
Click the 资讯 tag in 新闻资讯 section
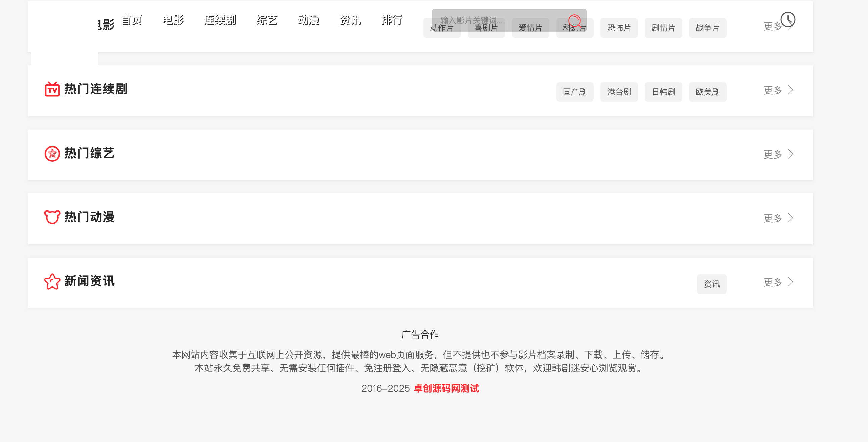712,284
